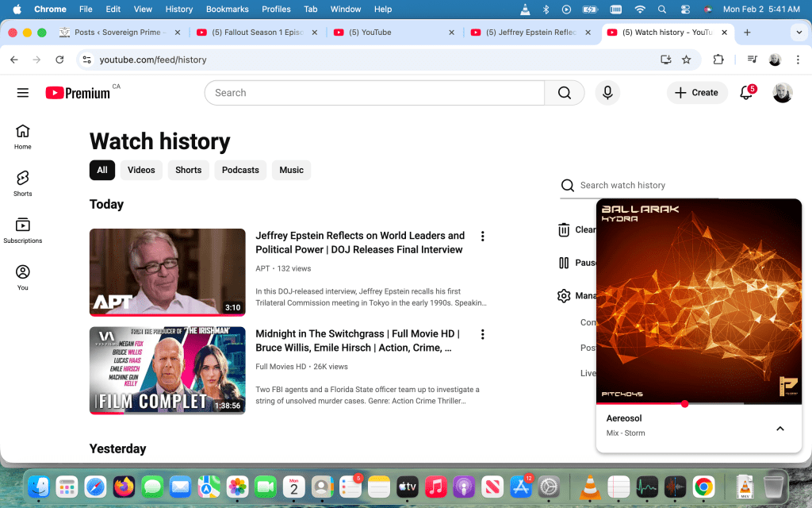
Task: Filter history by Podcasts chip
Action: point(240,170)
